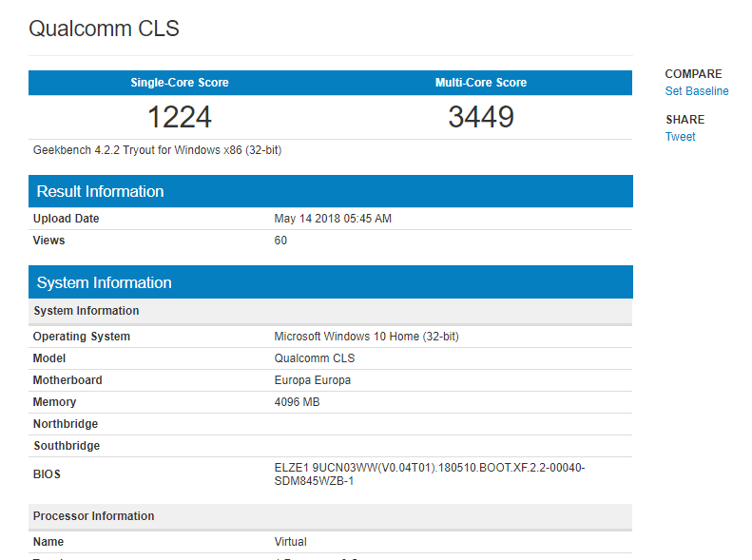Image resolution: width=752 pixels, height=560 pixels.
Task: Click the Geekbench 4.2.2 Tryout version text
Action: (157, 150)
